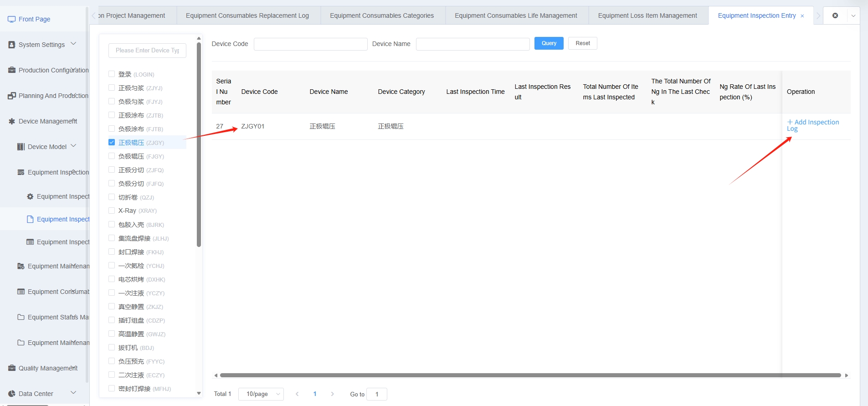The height and width of the screenshot is (406, 868).
Task: Check the 正极匀浆 (ZJYJ) checkbox
Action: coord(112,87)
